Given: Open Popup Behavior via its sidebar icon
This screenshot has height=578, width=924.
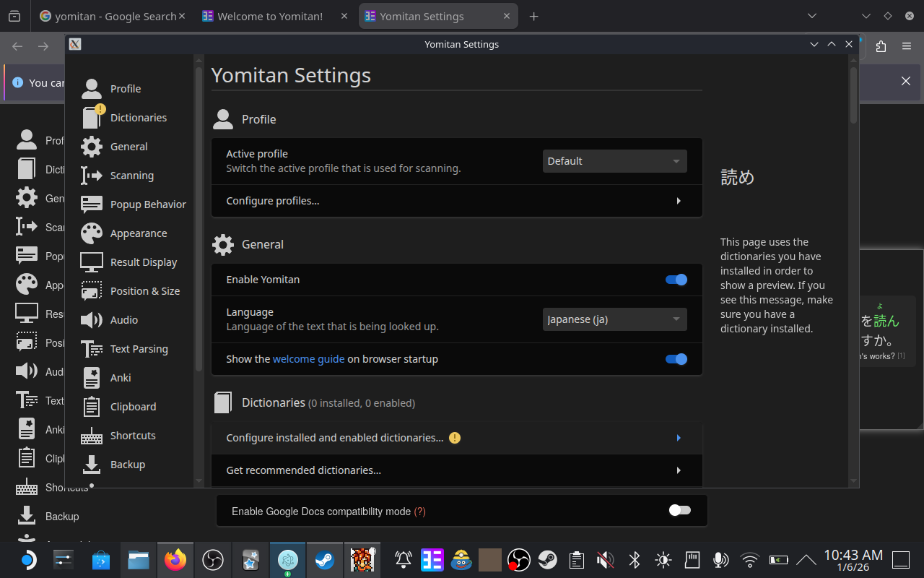Looking at the screenshot, I should point(92,204).
